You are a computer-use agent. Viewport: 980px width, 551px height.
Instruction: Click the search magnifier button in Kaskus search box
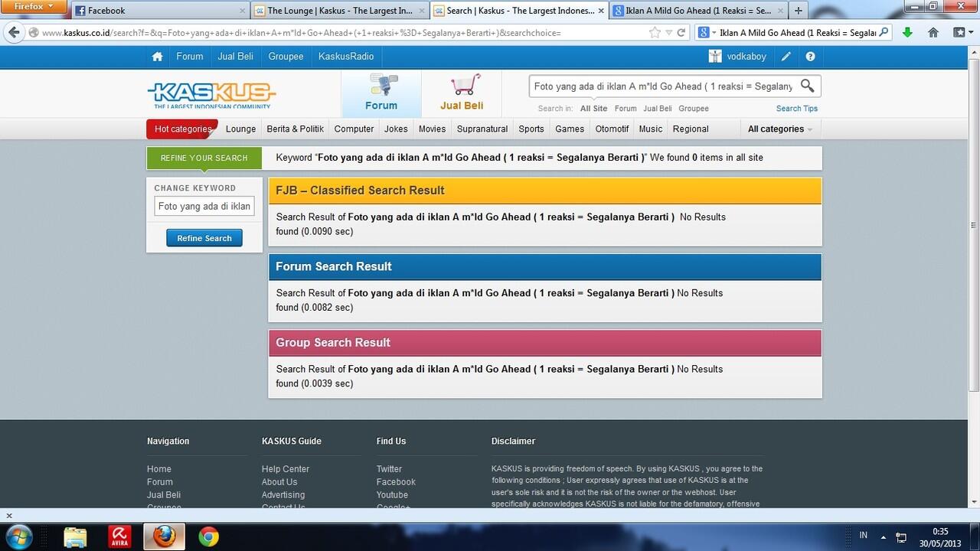point(807,86)
